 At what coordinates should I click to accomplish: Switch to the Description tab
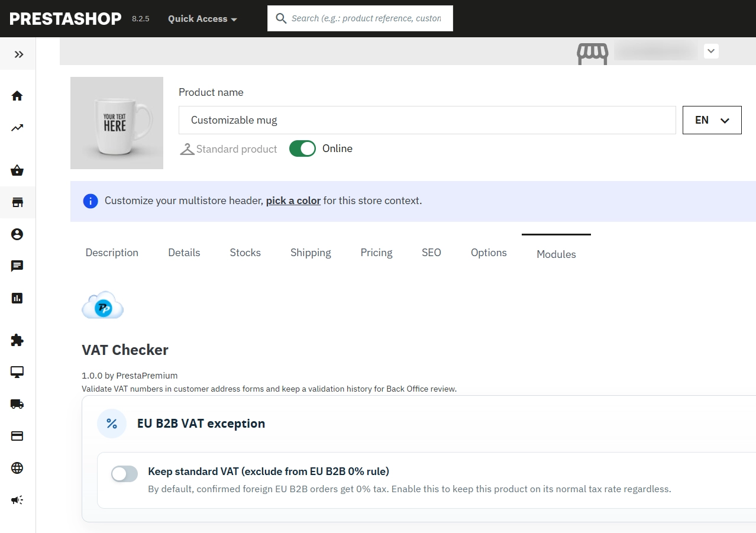112,253
